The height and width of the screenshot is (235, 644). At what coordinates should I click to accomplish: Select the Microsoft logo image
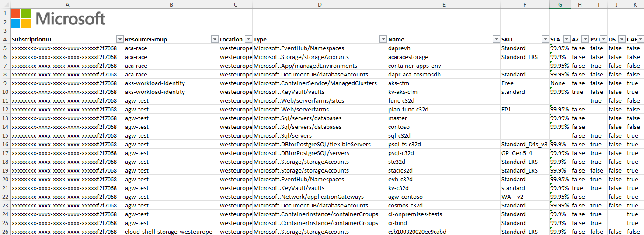coord(58,18)
